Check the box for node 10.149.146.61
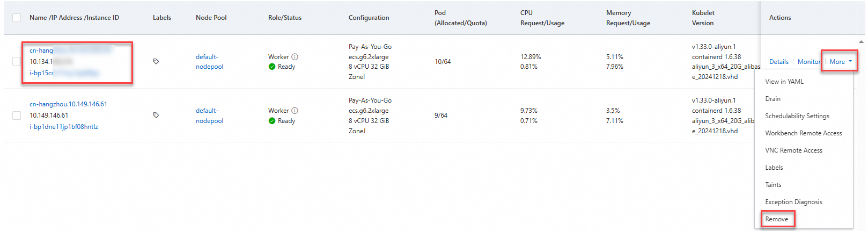The width and height of the screenshot is (868, 231). click(17, 115)
